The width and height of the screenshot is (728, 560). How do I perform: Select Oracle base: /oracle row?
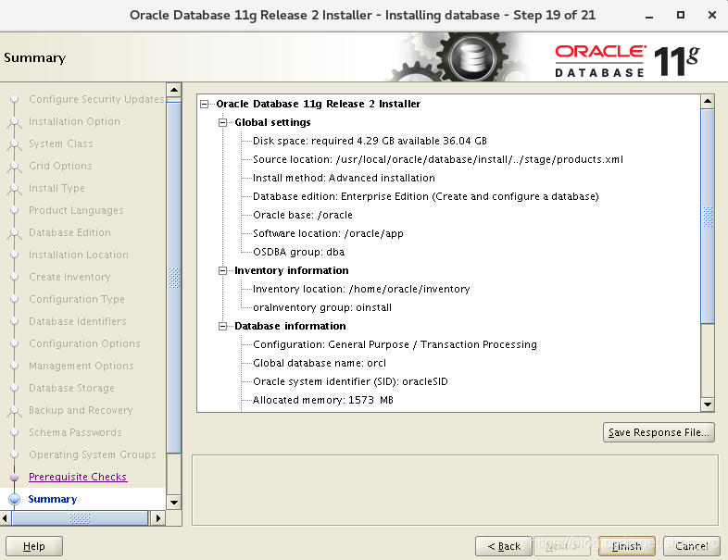pos(303,215)
